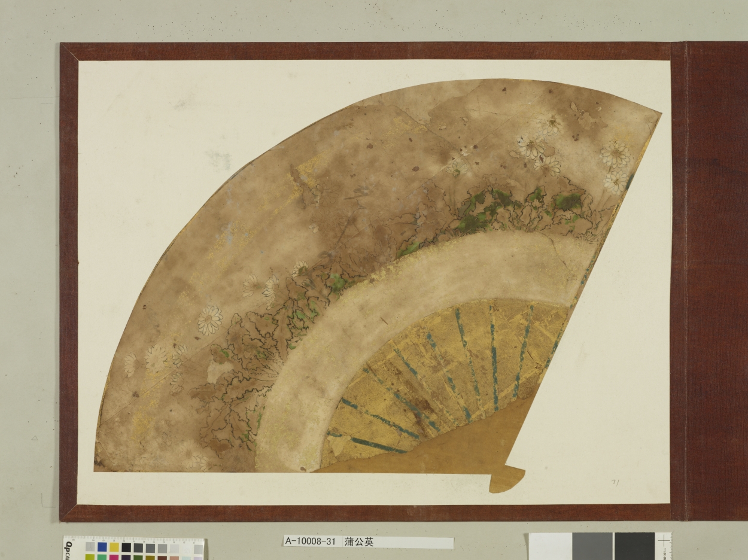Click the white patch of the gray card

(550, 546)
